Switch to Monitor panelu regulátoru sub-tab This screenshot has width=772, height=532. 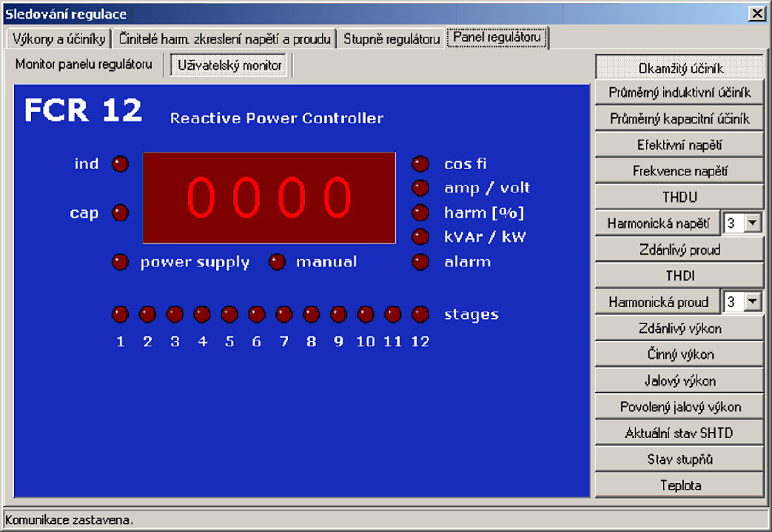[x=84, y=64]
